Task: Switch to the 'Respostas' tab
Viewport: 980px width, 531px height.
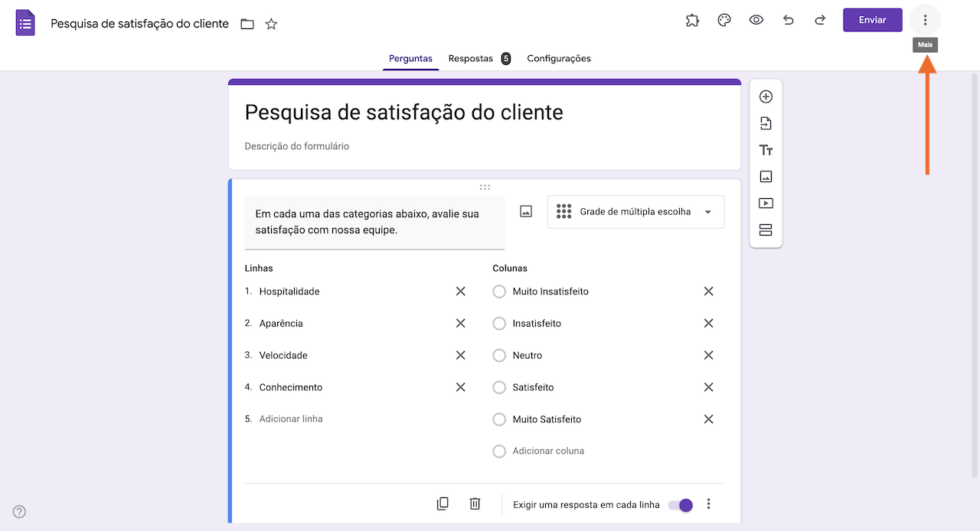Action: click(x=471, y=58)
